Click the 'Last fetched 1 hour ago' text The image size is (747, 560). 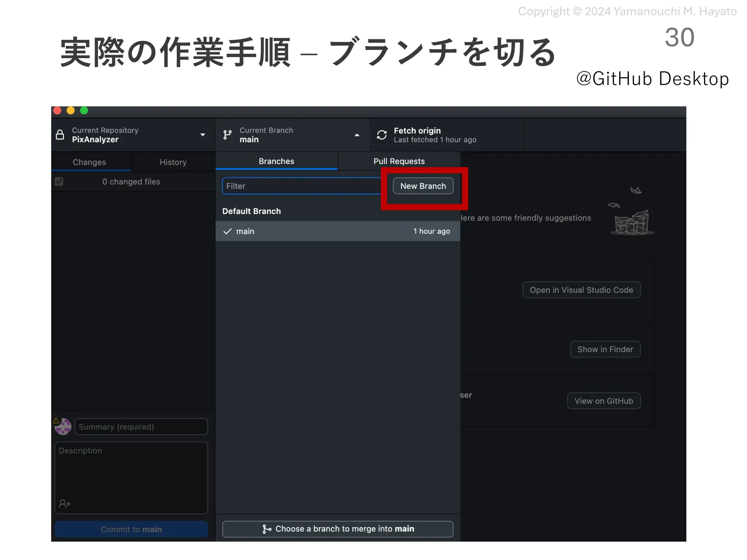point(435,140)
